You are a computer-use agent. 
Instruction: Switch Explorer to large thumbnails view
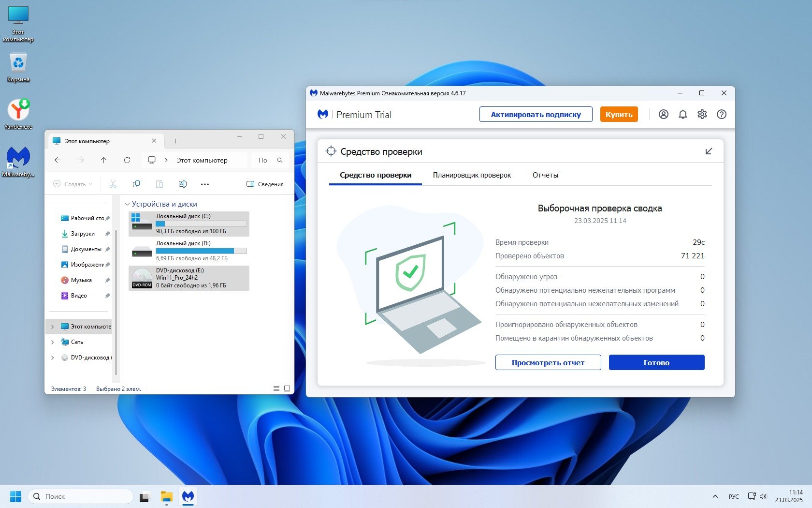pyautogui.click(x=287, y=388)
